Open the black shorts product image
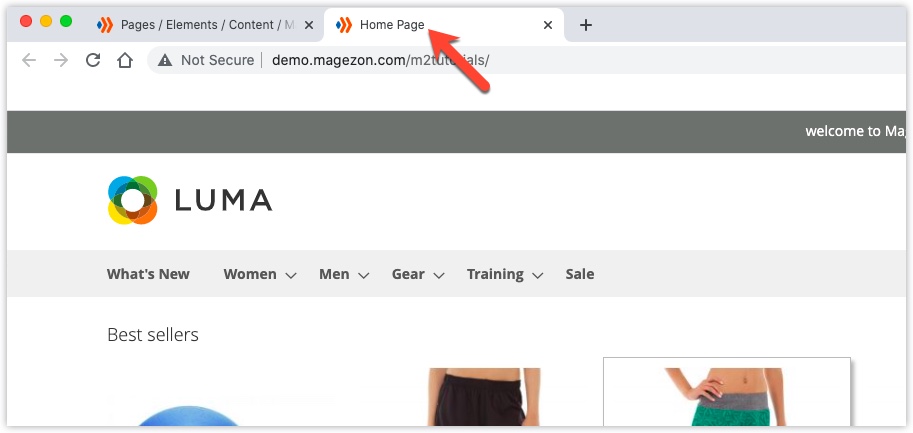Image resolution: width=913 pixels, height=433 pixels. pyautogui.click(x=484, y=396)
